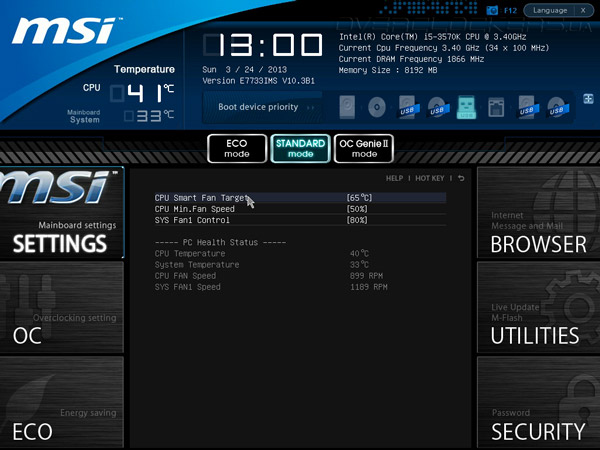Click the Boot device priority label
Image resolution: width=600 pixels, height=450 pixels.
[x=258, y=107]
